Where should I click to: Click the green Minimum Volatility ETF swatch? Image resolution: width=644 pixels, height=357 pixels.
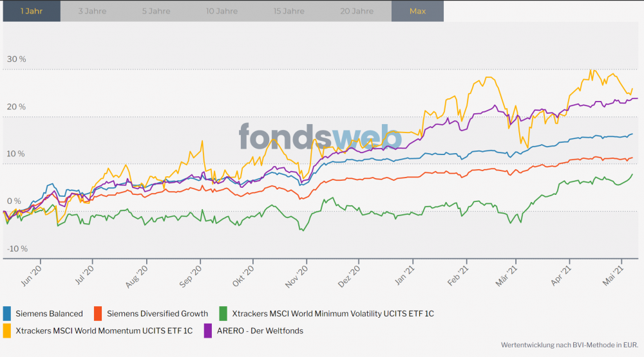223,314
